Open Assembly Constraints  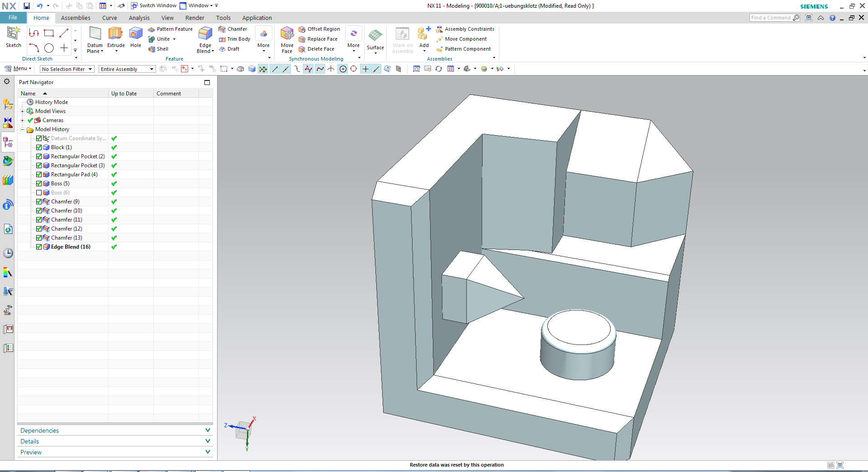[x=465, y=29]
